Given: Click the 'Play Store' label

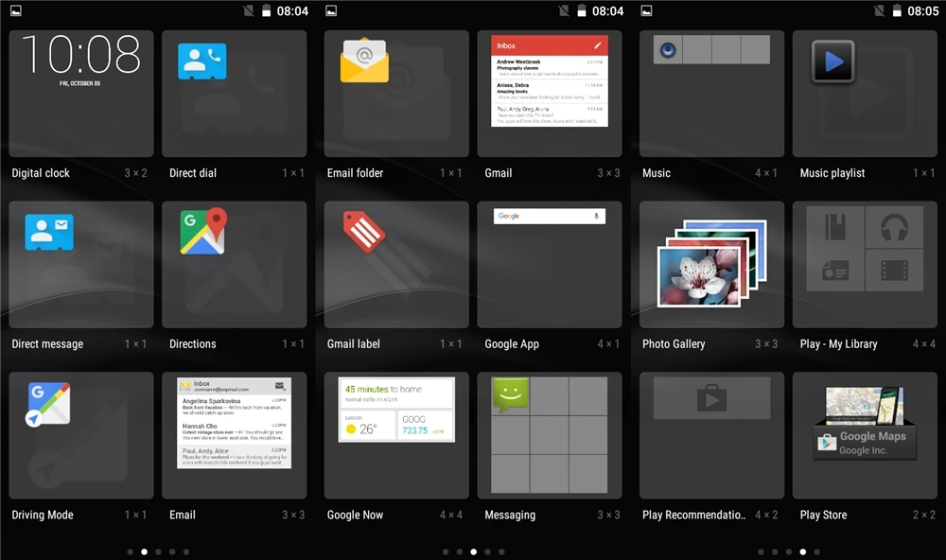Looking at the screenshot, I should tap(823, 515).
